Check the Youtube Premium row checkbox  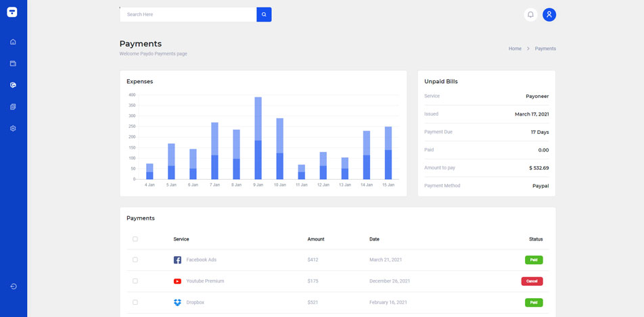[135, 281]
